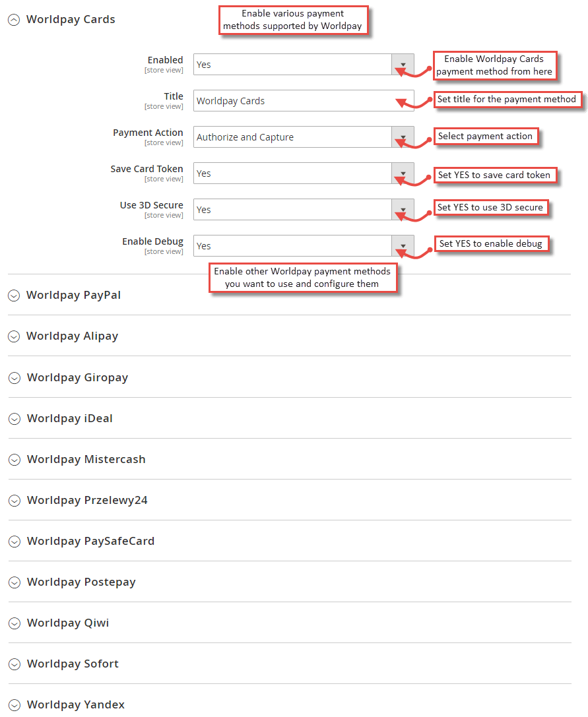This screenshot has height=717, width=588.
Task: Open the Enabled dropdown
Action: point(304,65)
